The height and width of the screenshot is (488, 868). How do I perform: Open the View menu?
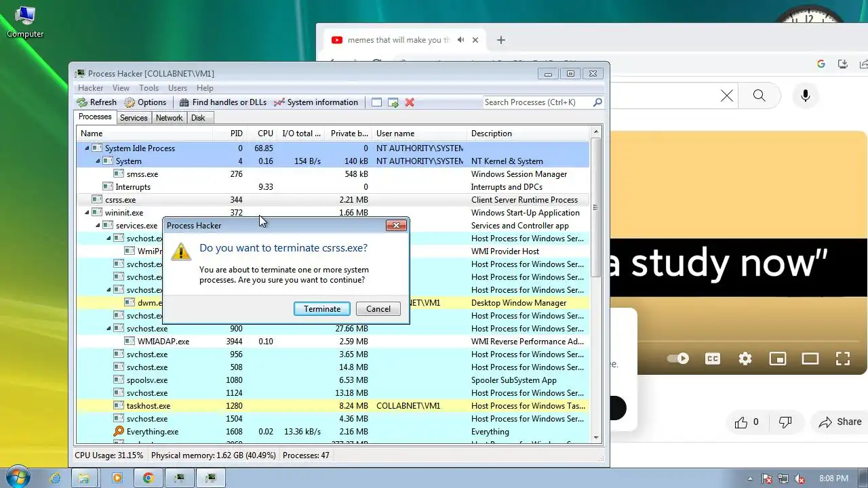click(x=121, y=88)
